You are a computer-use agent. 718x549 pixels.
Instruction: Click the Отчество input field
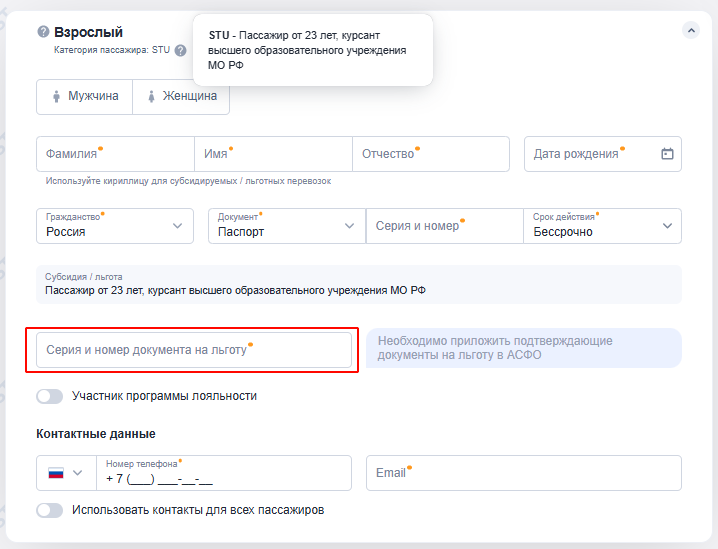431,154
